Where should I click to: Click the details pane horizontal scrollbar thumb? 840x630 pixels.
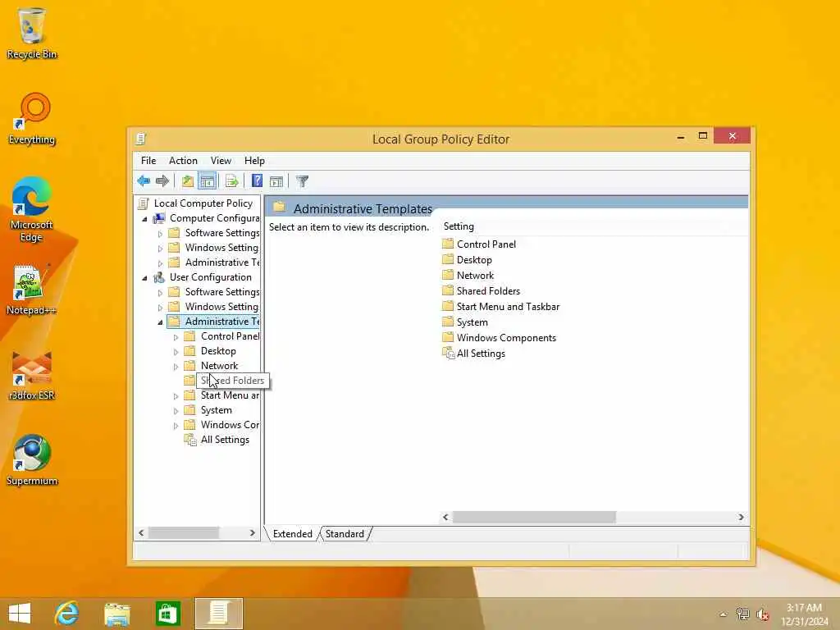tap(534, 517)
